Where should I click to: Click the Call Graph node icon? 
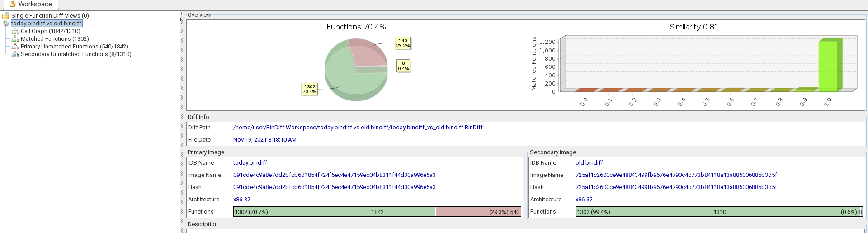click(15, 31)
